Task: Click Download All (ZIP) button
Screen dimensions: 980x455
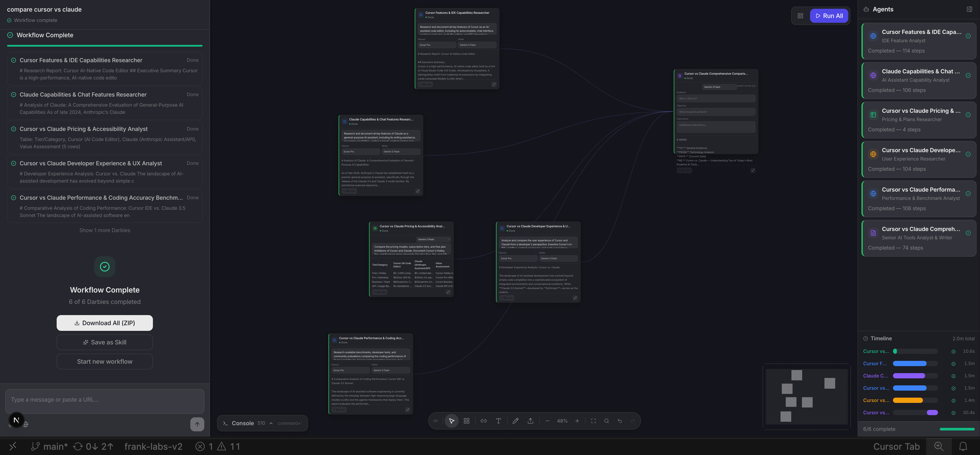Action: click(105, 323)
